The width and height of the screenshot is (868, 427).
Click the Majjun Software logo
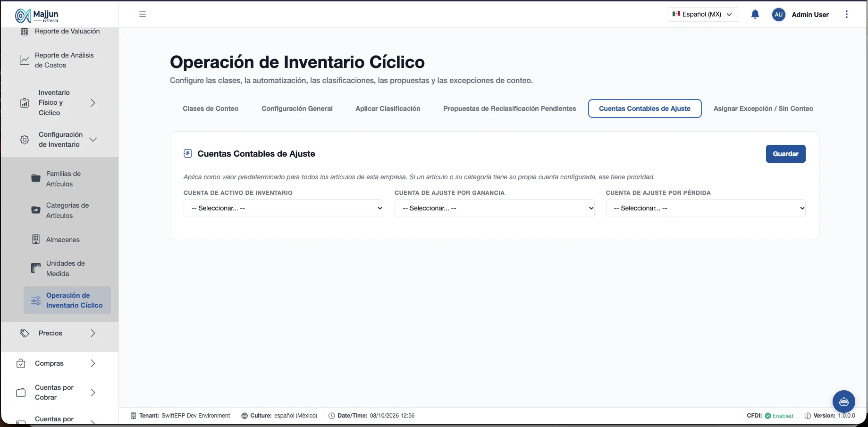(x=37, y=15)
